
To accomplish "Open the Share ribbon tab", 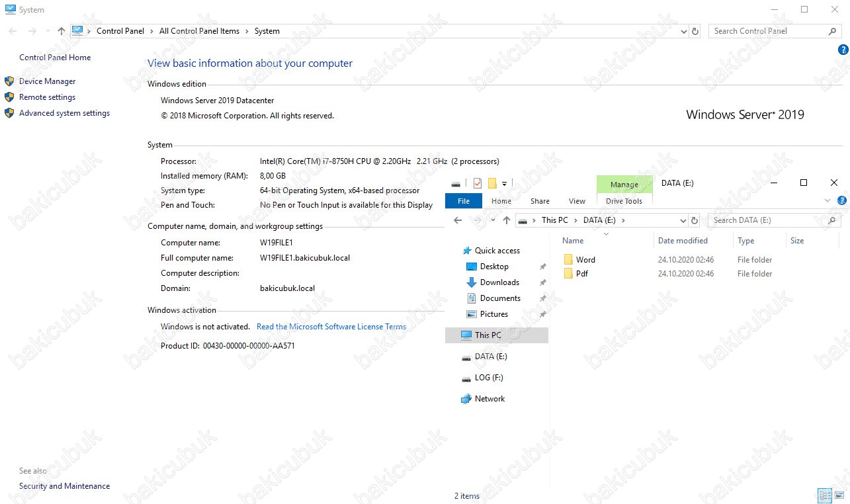I will 540,201.
